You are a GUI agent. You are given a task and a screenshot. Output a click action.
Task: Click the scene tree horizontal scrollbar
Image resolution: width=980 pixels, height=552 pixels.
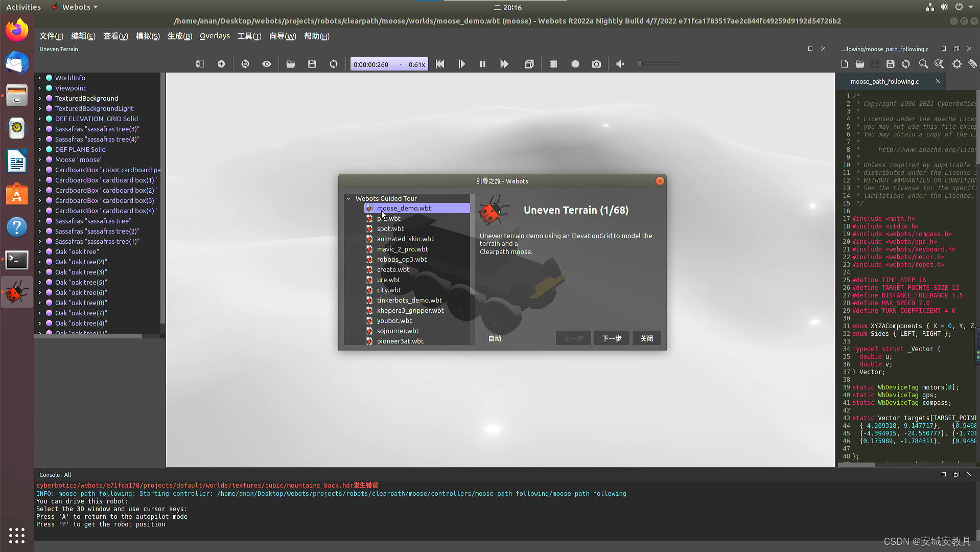(88, 336)
